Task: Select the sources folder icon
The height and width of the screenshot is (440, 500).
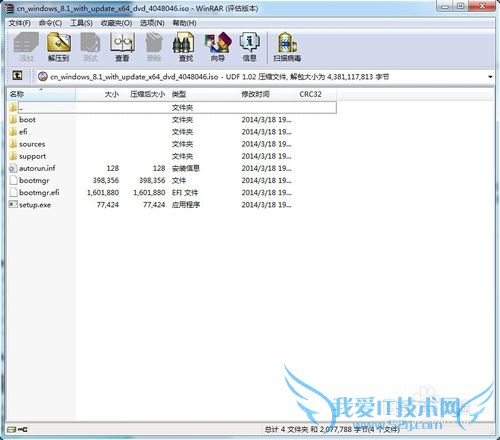Action: click(13, 144)
